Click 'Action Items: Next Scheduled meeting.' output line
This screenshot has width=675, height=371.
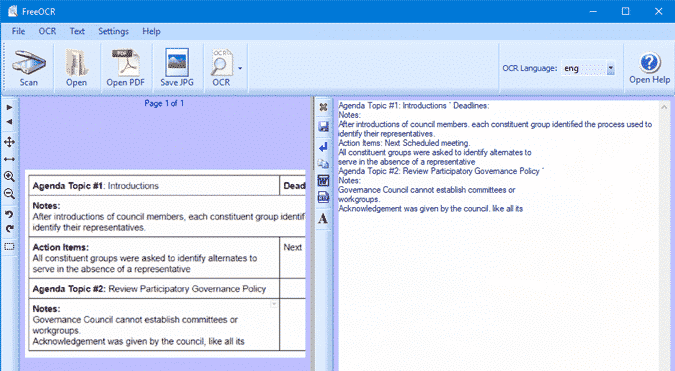click(404, 143)
